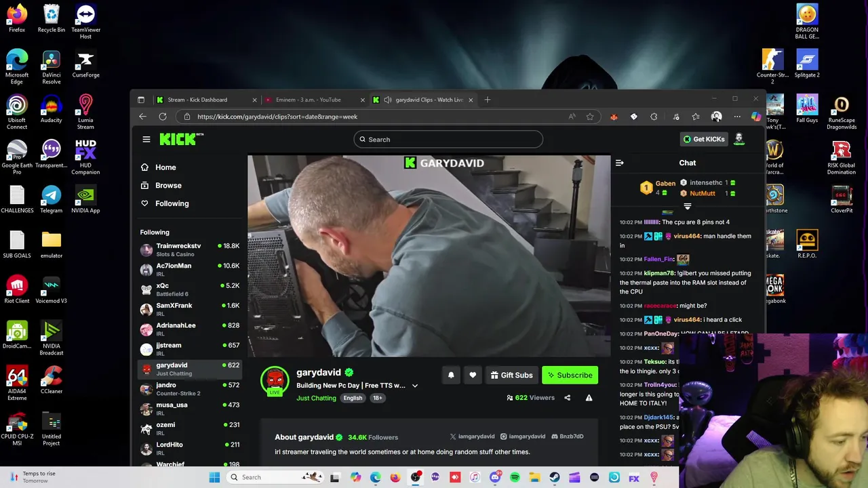Bookmark the page with the star icon
Screen dimensions: 868x488
click(590, 117)
